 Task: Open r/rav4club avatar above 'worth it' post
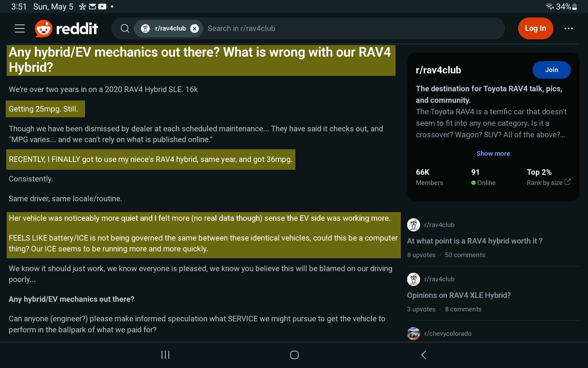413,225
